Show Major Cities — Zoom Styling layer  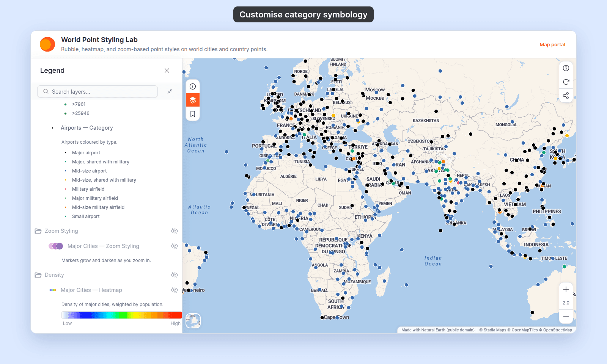175,246
